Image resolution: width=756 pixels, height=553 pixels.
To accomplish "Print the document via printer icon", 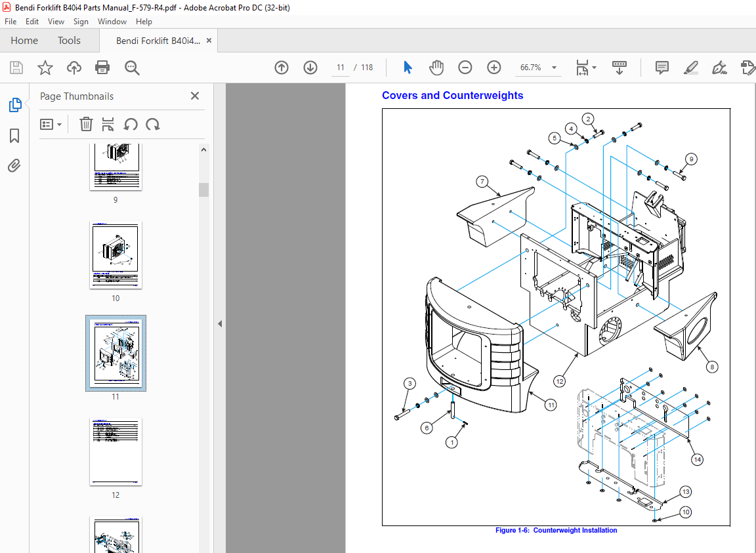I will pos(102,68).
